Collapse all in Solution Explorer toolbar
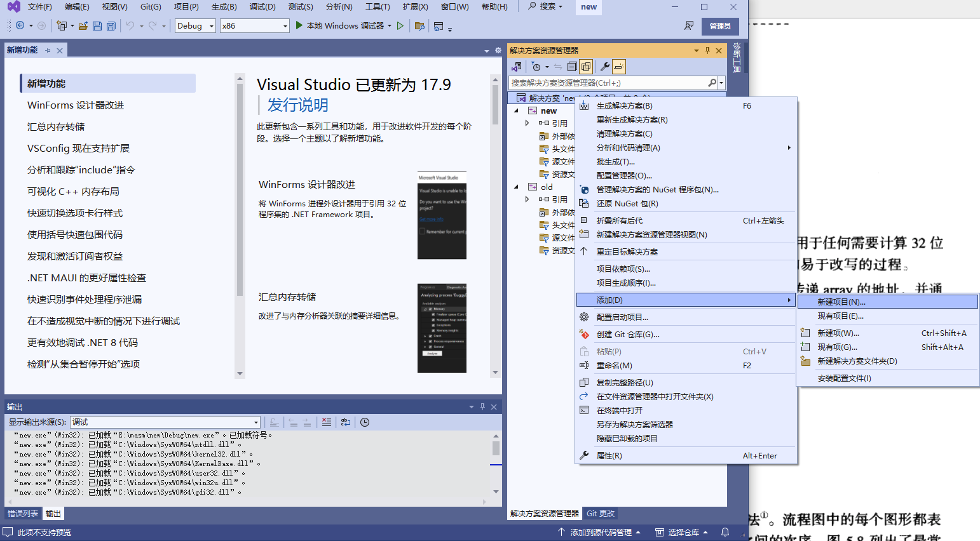The image size is (980, 541). (572, 67)
